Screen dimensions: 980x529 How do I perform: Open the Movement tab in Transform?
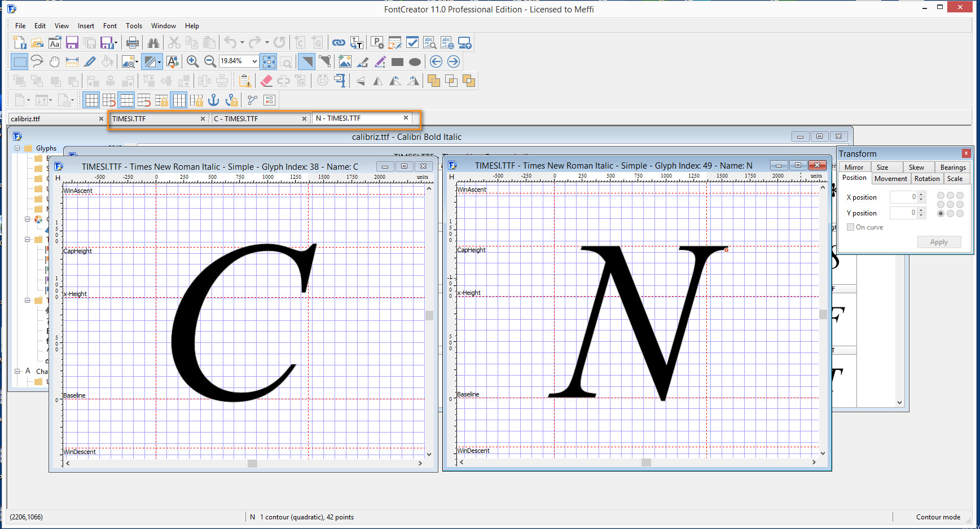[891, 179]
